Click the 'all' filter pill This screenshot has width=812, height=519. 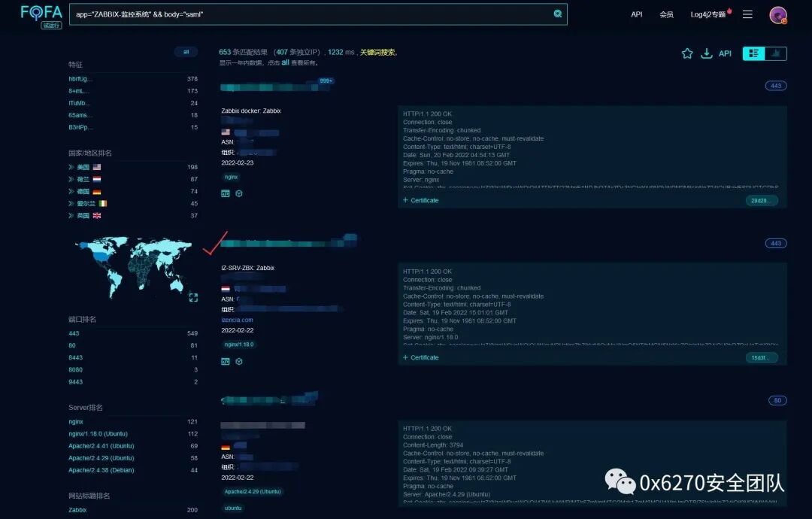[186, 52]
